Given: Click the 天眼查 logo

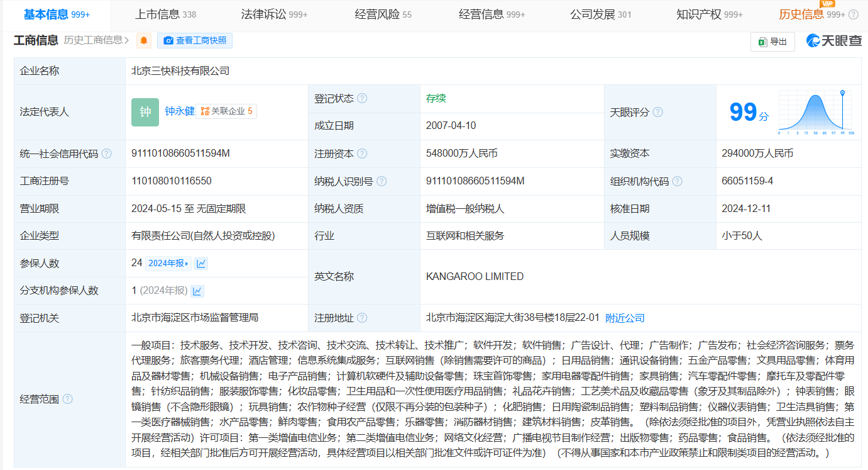Looking at the screenshot, I should (834, 41).
